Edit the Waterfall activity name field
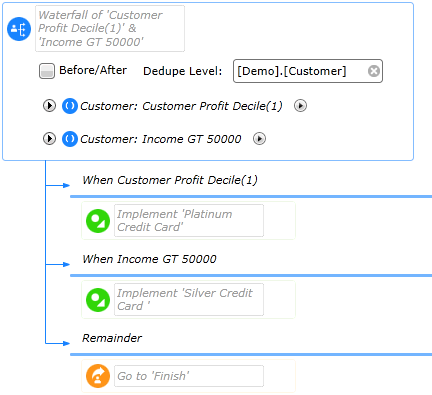The image size is (432, 395). pyautogui.click(x=110, y=29)
